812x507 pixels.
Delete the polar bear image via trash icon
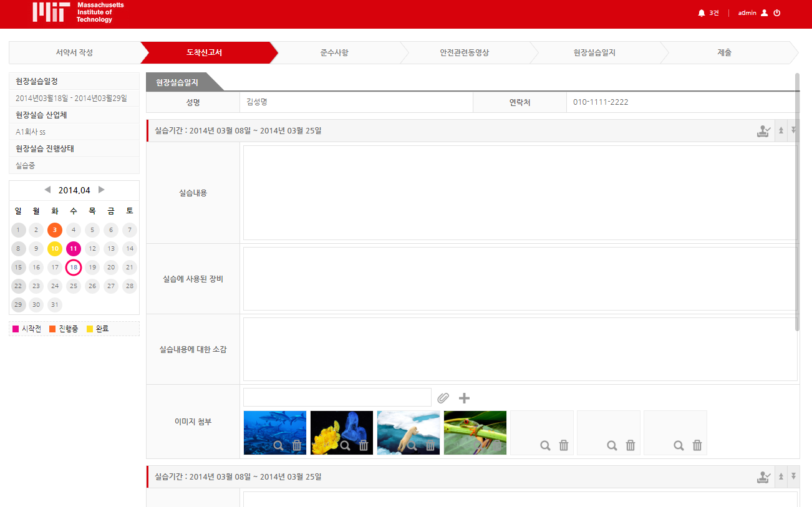430,445
